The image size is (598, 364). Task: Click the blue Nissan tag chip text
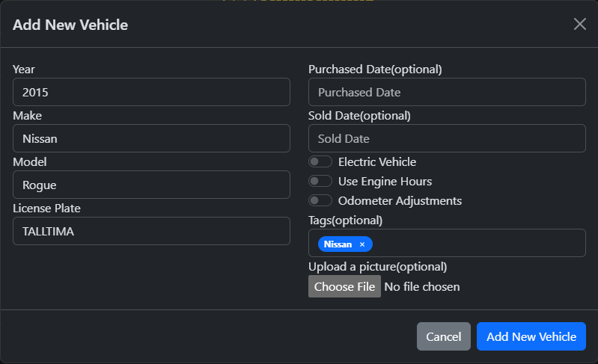pyautogui.click(x=338, y=244)
